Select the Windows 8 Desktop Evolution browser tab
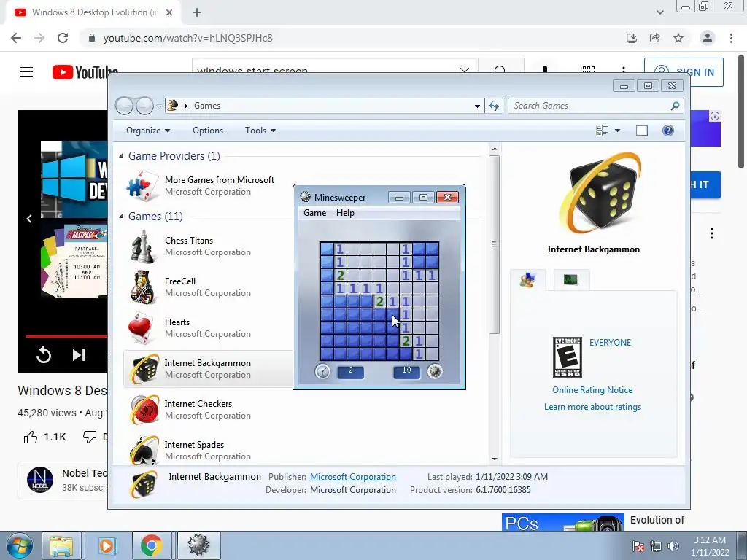The width and height of the screenshot is (747, 560). click(93, 12)
